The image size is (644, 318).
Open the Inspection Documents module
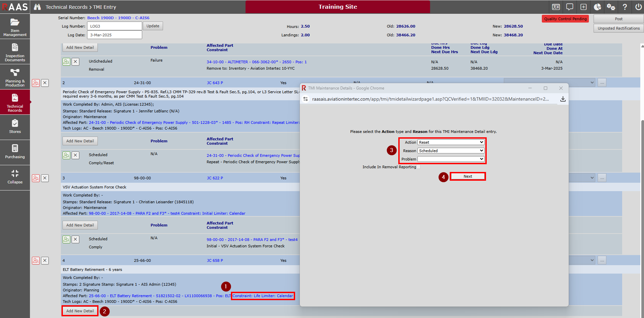point(15,52)
